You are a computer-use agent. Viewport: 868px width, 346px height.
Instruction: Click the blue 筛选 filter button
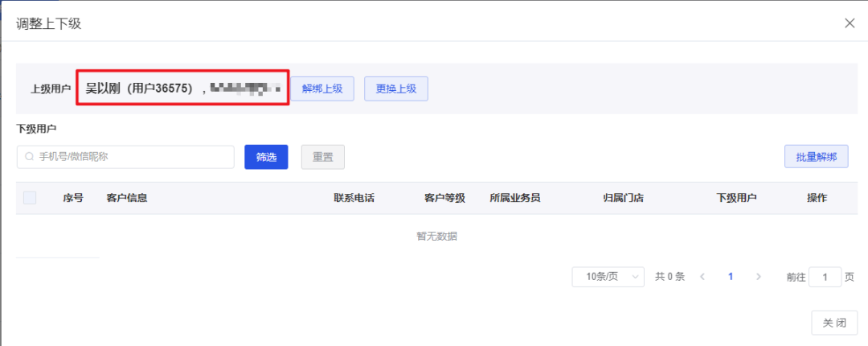click(266, 158)
